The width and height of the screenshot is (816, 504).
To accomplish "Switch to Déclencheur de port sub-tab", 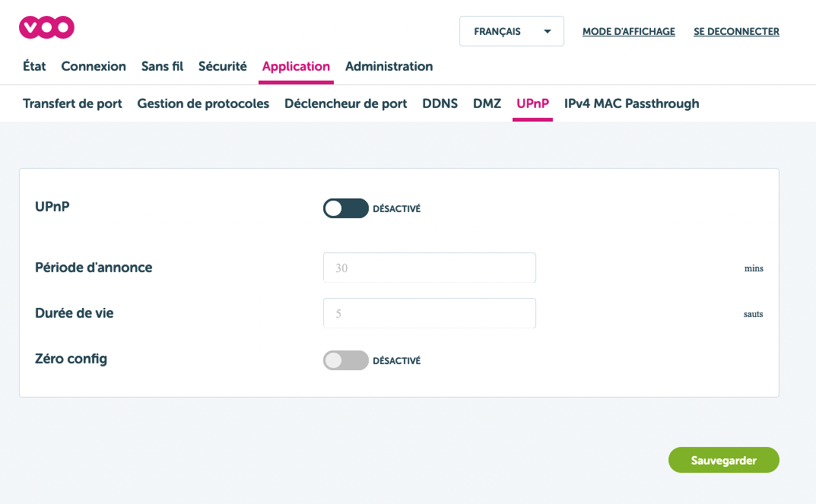I will point(345,103).
